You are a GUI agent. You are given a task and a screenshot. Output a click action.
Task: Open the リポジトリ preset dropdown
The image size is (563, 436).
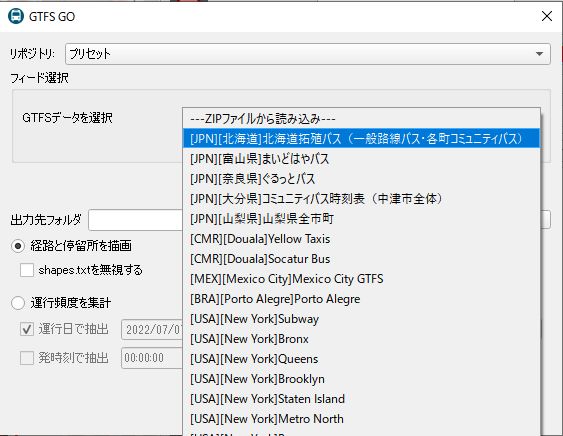pos(308,54)
